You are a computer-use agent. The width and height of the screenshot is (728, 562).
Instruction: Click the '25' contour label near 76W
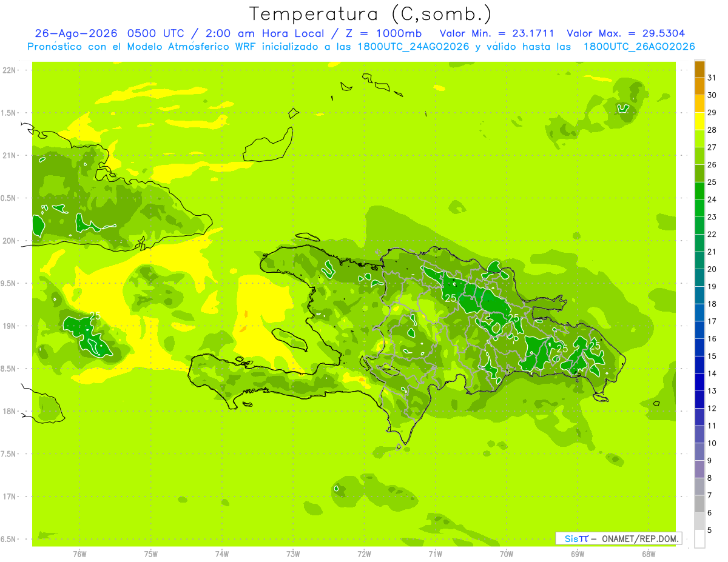(95, 316)
